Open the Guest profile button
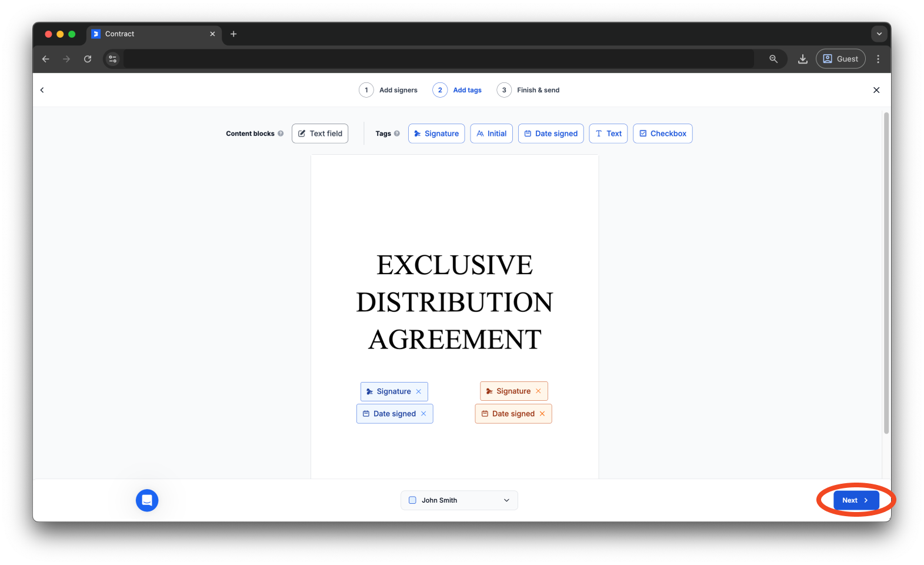 tap(840, 59)
